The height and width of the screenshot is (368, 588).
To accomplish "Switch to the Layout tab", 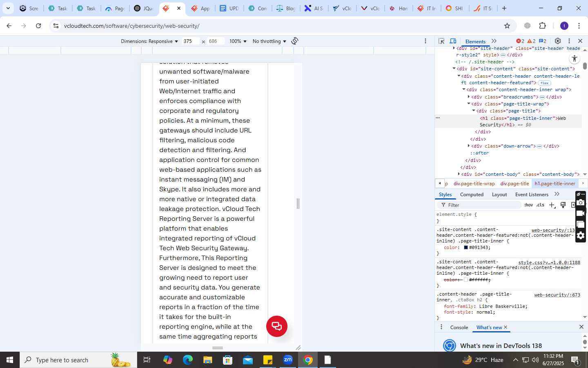I will point(499,195).
